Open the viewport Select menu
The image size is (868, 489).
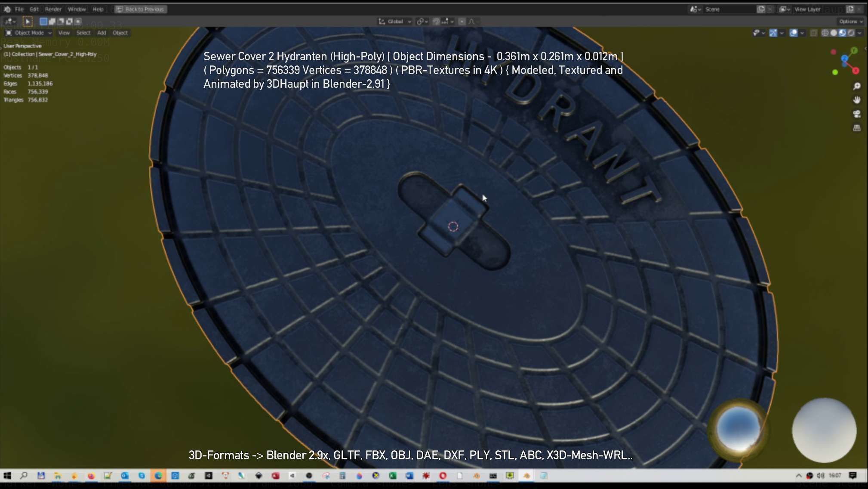click(83, 33)
